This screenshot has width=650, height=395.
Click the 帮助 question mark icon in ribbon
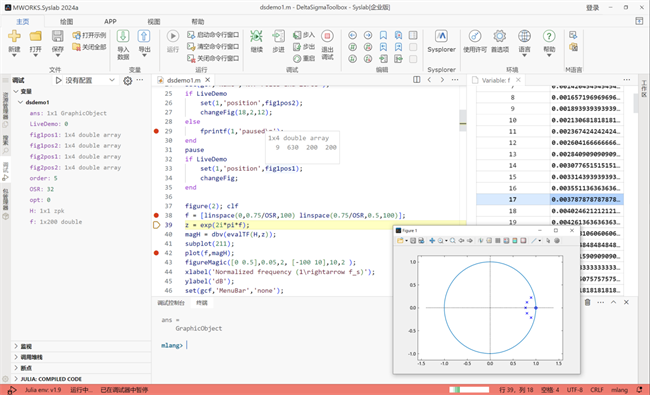click(549, 36)
